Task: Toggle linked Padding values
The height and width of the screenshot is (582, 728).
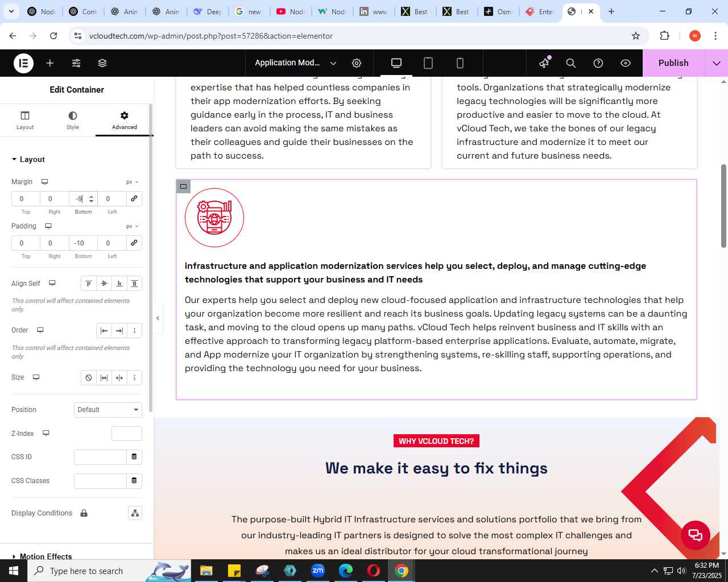Action: pyautogui.click(x=134, y=243)
